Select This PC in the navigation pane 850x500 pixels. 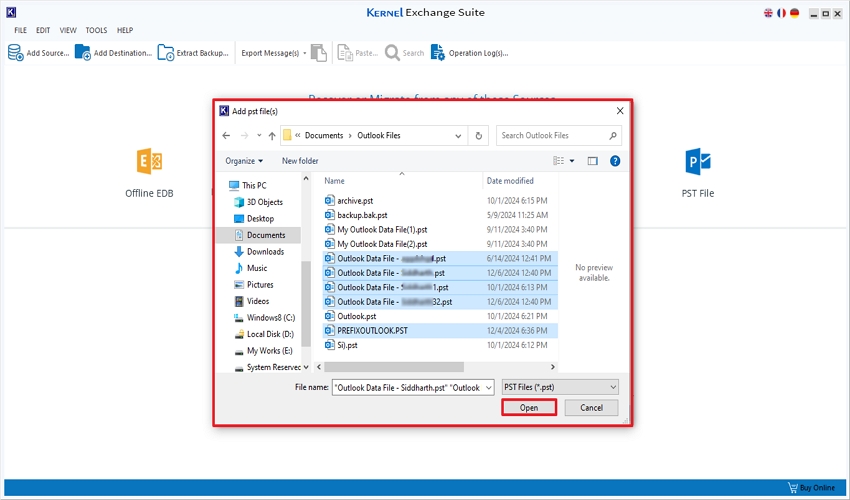(x=248, y=185)
